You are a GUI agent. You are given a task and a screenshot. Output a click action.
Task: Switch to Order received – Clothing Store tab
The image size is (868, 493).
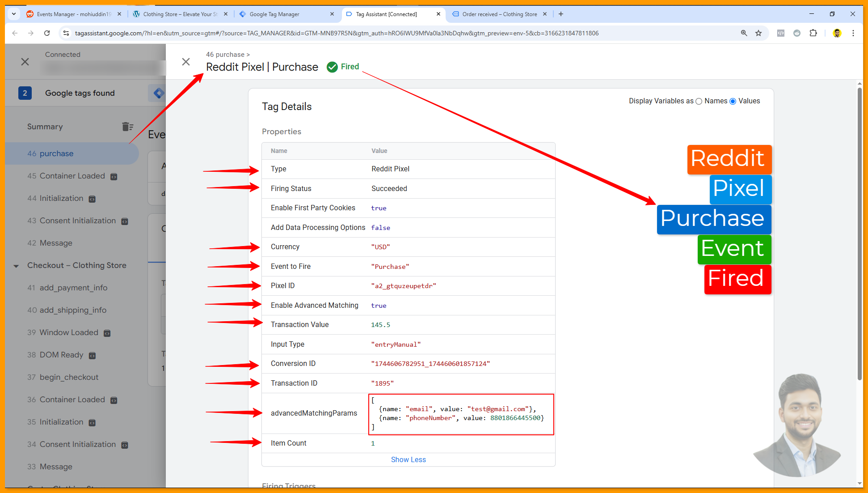tap(499, 14)
